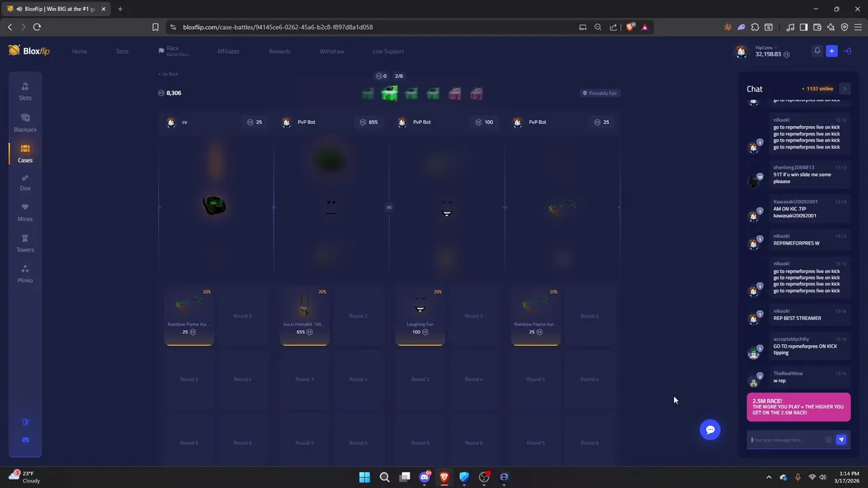Click the logout arrow icon
The width and height of the screenshot is (868, 488).
(x=847, y=51)
